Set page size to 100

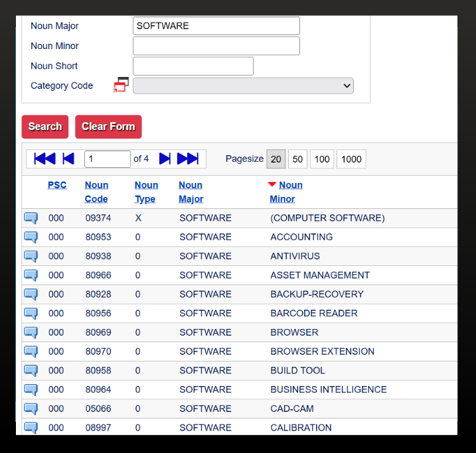click(322, 159)
